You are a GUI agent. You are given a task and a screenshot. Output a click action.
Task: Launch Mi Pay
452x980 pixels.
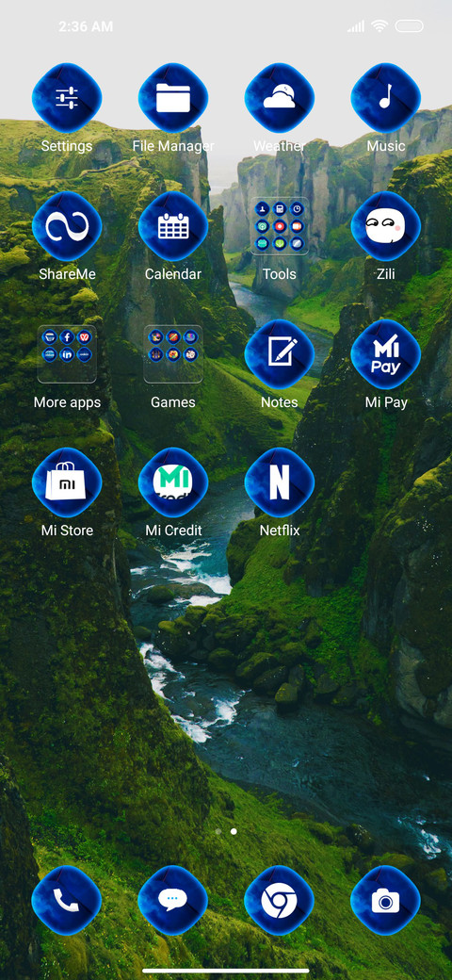click(386, 354)
